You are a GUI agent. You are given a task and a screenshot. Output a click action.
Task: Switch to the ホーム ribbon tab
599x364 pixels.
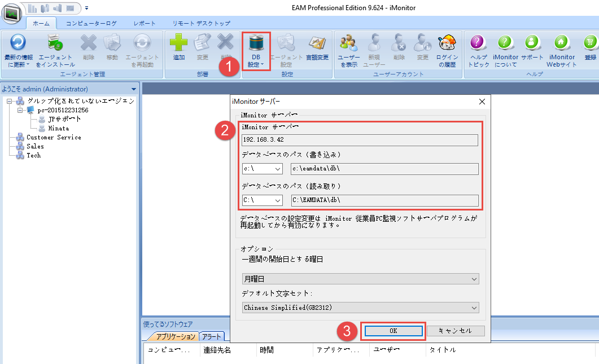41,23
